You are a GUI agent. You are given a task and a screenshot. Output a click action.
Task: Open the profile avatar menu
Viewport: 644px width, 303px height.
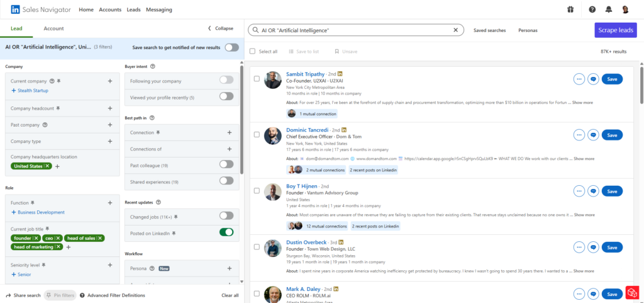(625, 9)
